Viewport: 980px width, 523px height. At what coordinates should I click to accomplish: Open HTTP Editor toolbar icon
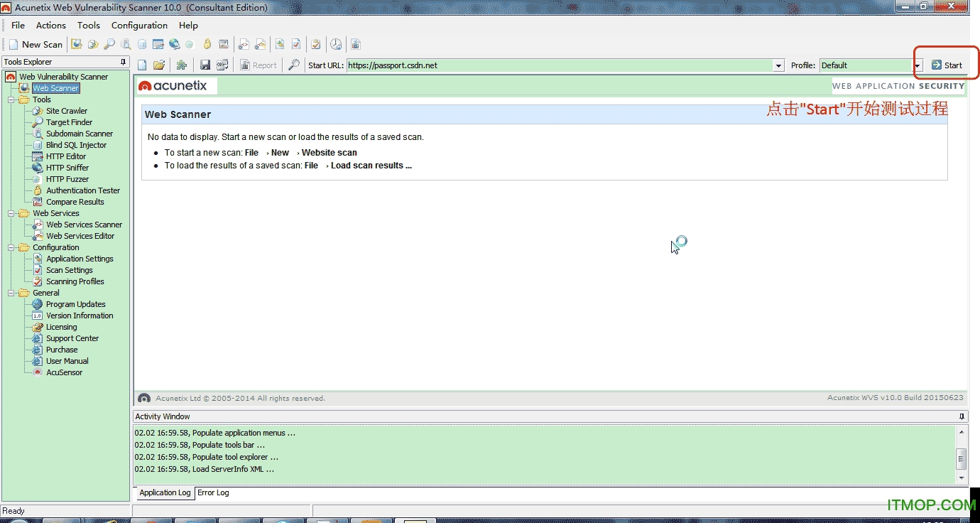click(158, 44)
